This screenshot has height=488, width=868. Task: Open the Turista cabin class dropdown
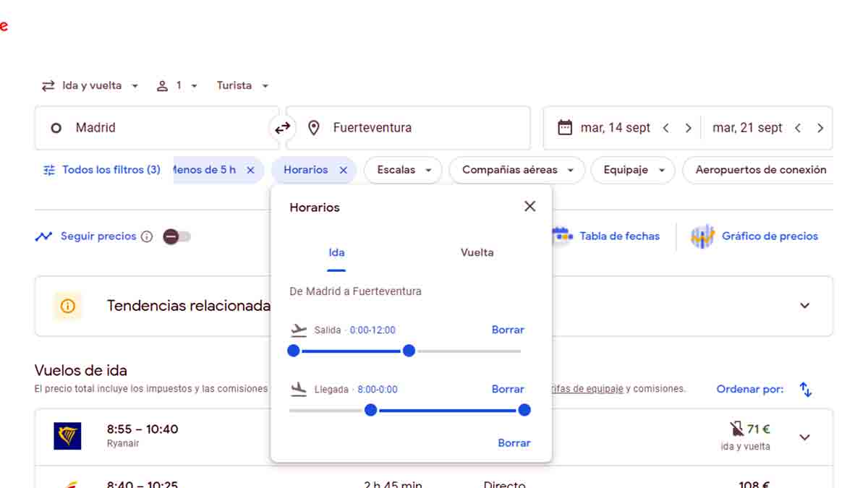[x=242, y=86]
